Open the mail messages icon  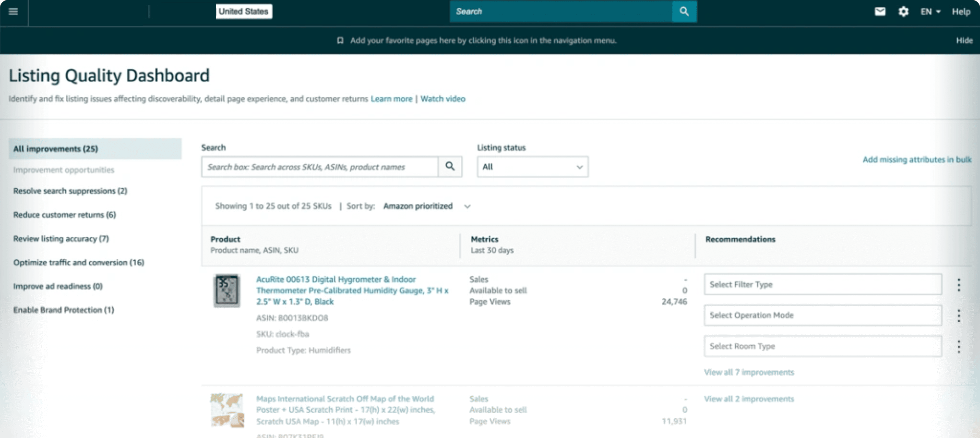pyautogui.click(x=880, y=12)
